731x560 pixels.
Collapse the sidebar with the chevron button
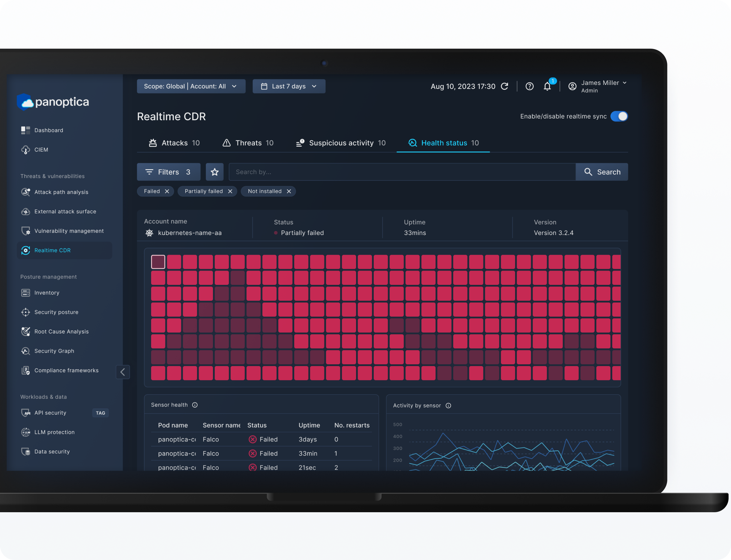pyautogui.click(x=123, y=372)
